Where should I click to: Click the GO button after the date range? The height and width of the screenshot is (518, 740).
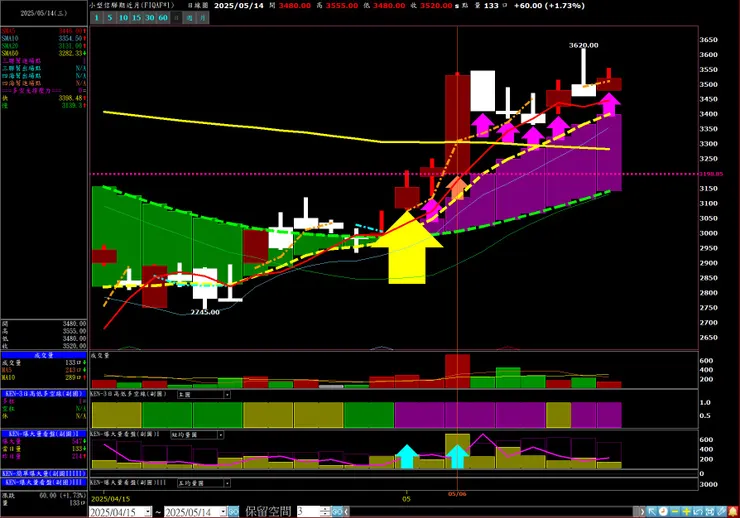coord(234,511)
